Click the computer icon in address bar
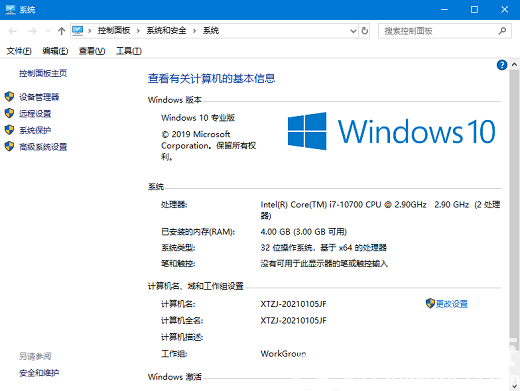Screen dimensions: 520x391 (x=78, y=31)
